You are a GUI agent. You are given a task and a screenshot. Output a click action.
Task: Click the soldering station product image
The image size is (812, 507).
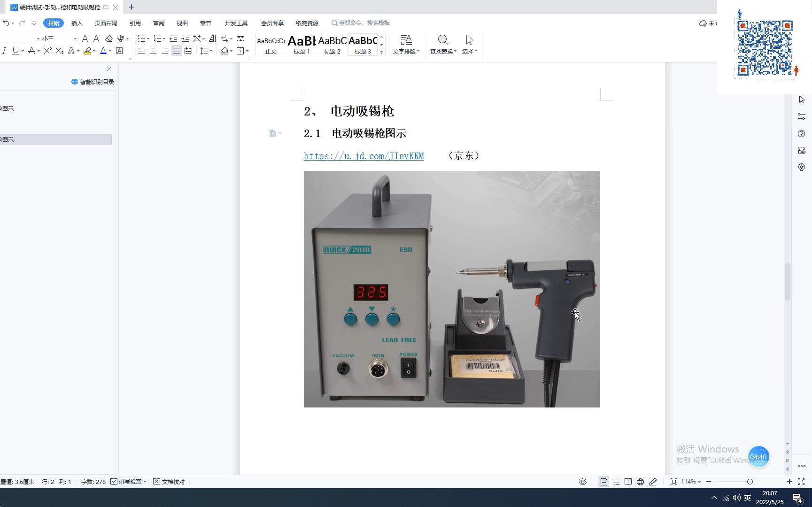452,289
